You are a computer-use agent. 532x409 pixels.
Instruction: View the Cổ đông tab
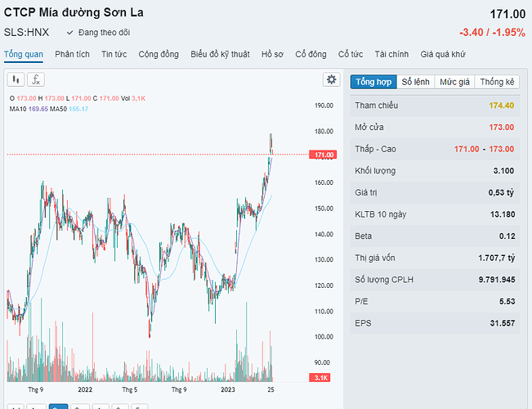tap(311, 54)
